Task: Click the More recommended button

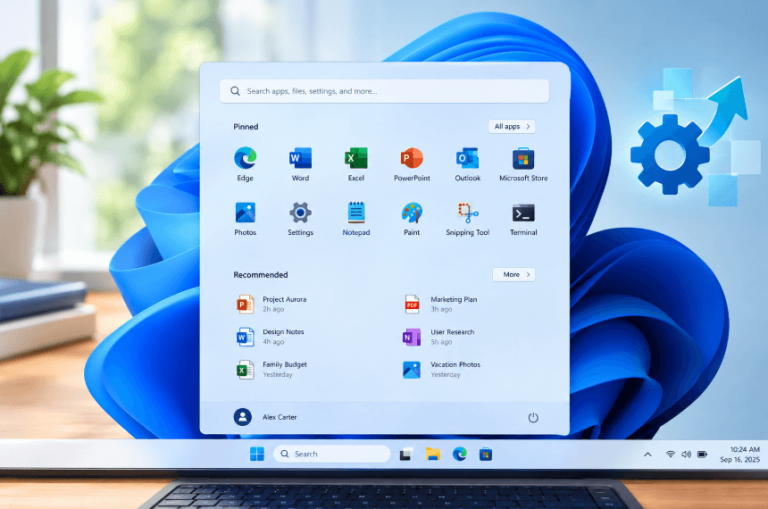Action: 514,274
